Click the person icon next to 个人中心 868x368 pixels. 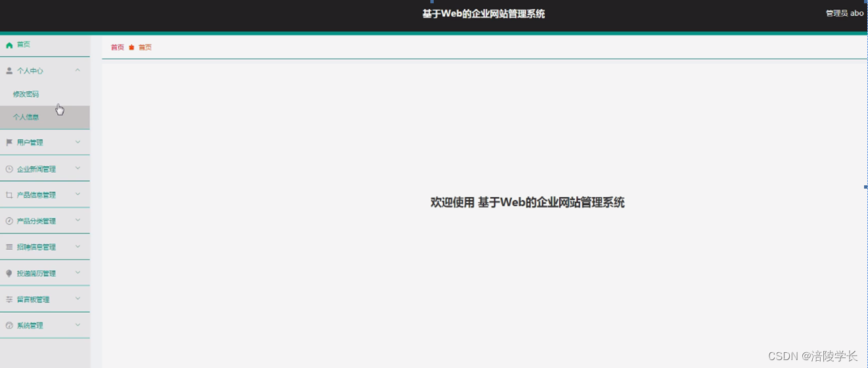pyautogui.click(x=9, y=70)
